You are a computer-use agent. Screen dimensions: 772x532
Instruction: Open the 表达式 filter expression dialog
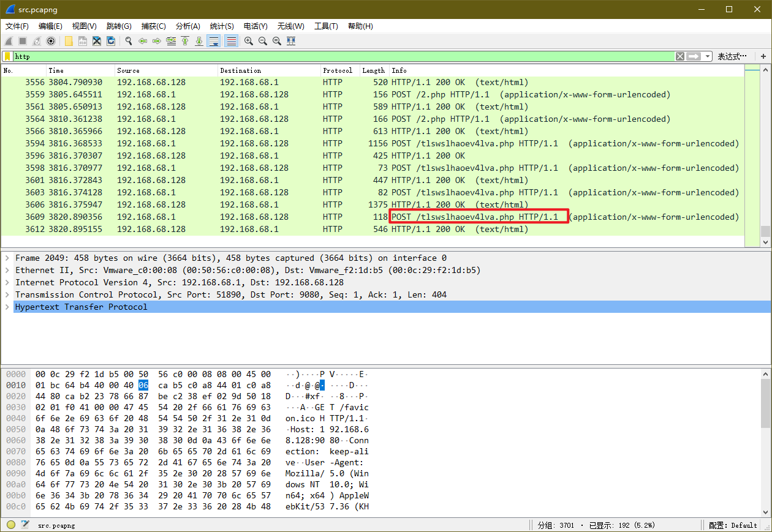733,56
